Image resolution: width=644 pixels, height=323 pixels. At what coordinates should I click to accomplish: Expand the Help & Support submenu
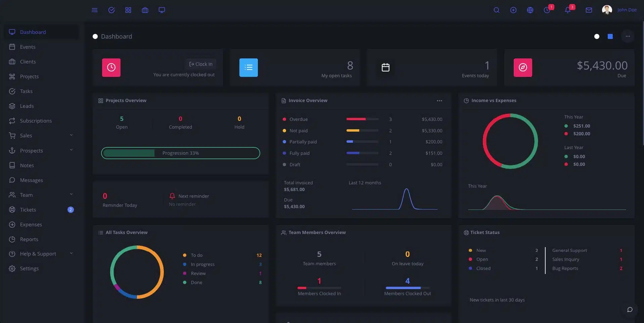71,253
